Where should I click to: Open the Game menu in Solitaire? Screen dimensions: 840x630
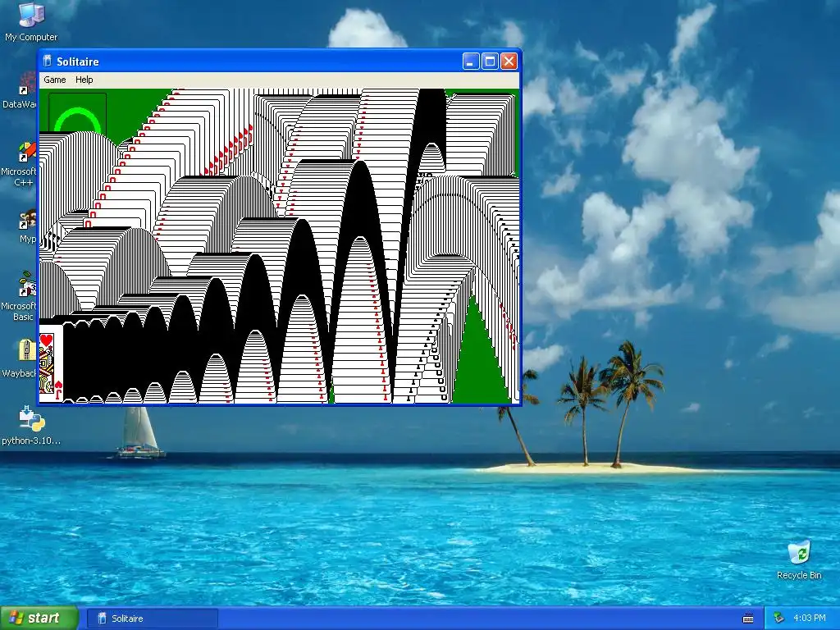click(55, 80)
